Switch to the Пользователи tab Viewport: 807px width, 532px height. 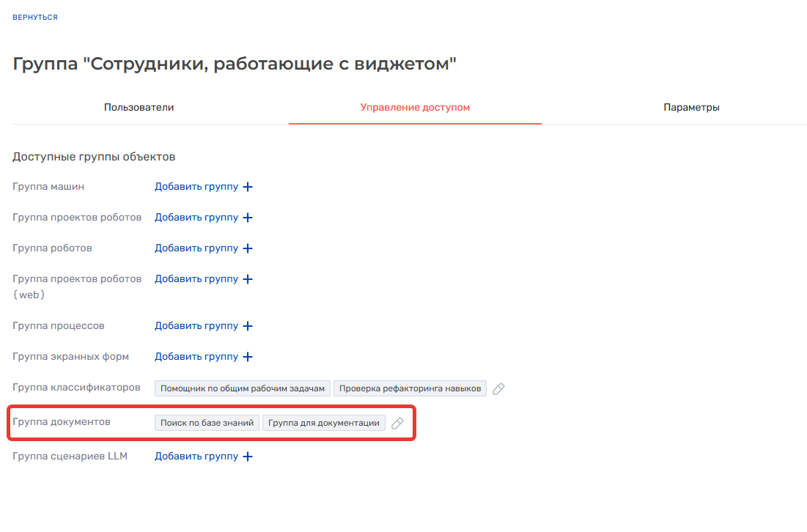[x=139, y=108]
